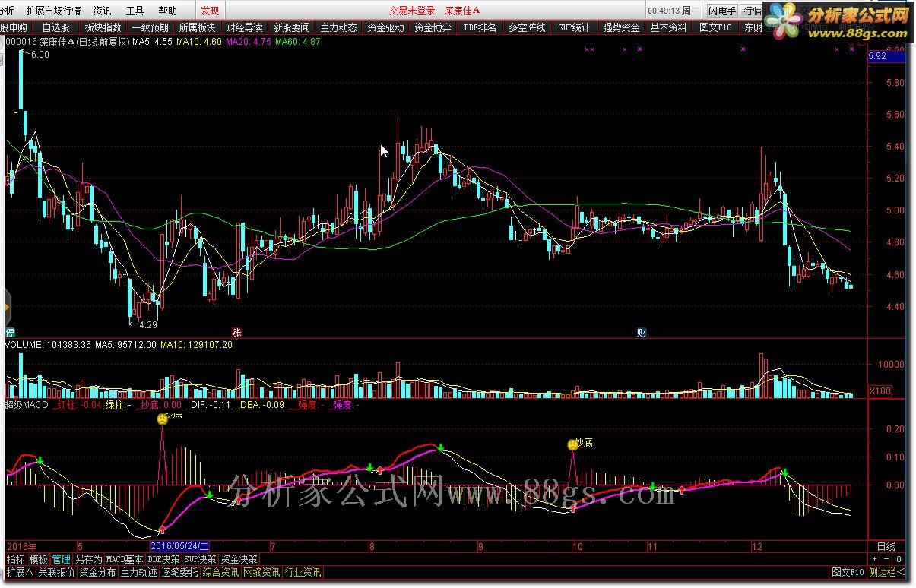Image resolution: width=916 pixels, height=588 pixels.
Task: Click 交易未登录 to log in
Action: (x=413, y=11)
